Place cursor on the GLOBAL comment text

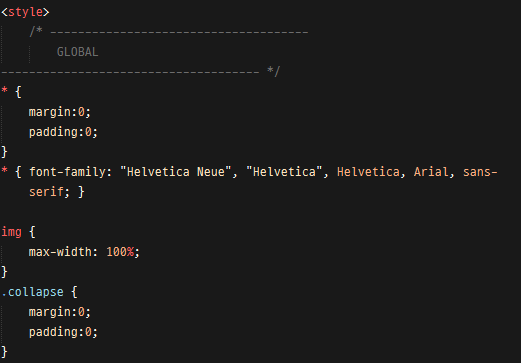point(77,52)
